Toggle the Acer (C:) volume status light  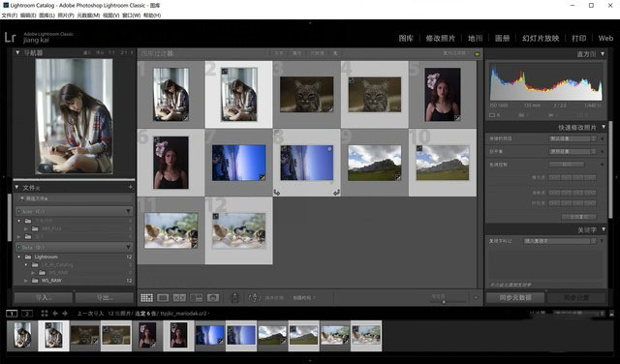coord(18,211)
